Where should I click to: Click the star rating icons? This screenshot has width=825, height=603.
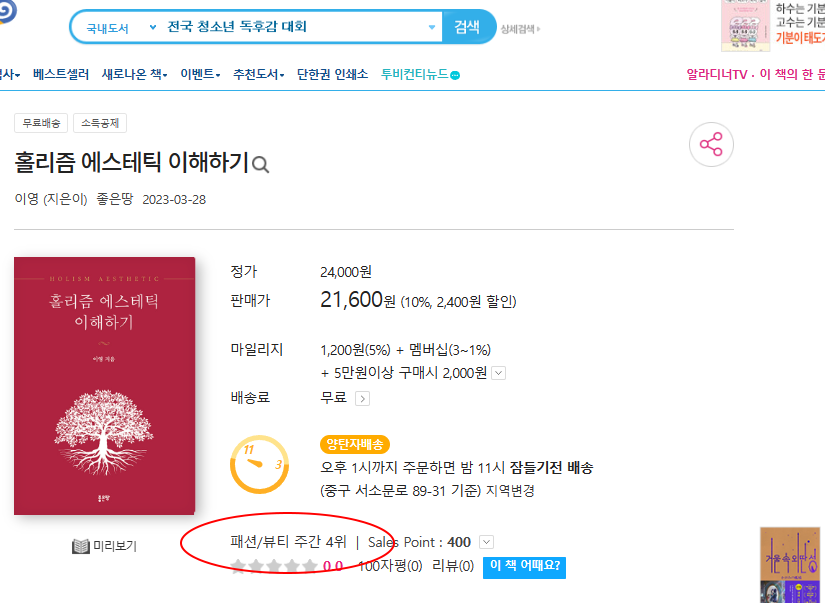click(274, 567)
